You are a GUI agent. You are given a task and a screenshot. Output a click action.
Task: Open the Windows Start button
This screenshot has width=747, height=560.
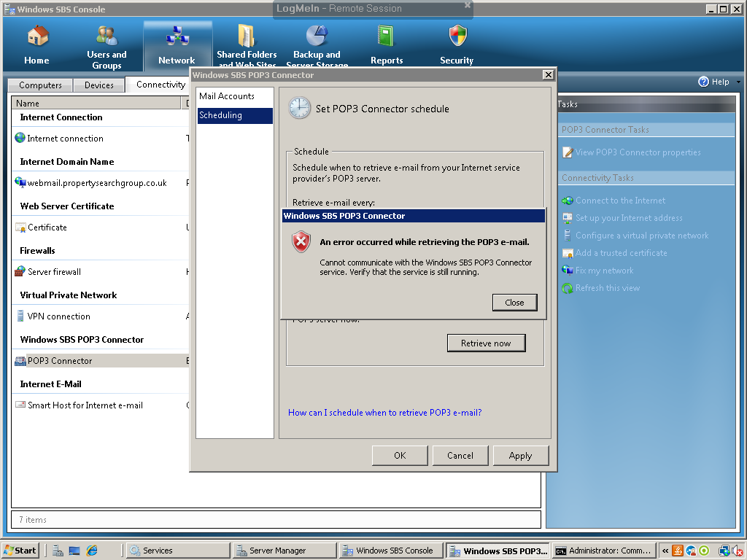pyautogui.click(x=20, y=551)
